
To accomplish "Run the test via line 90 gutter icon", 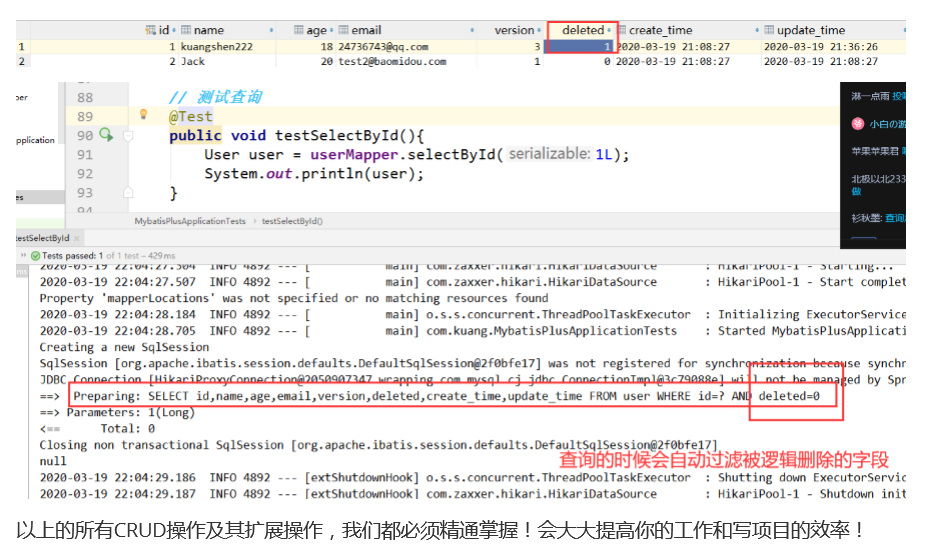I will 106,135.
